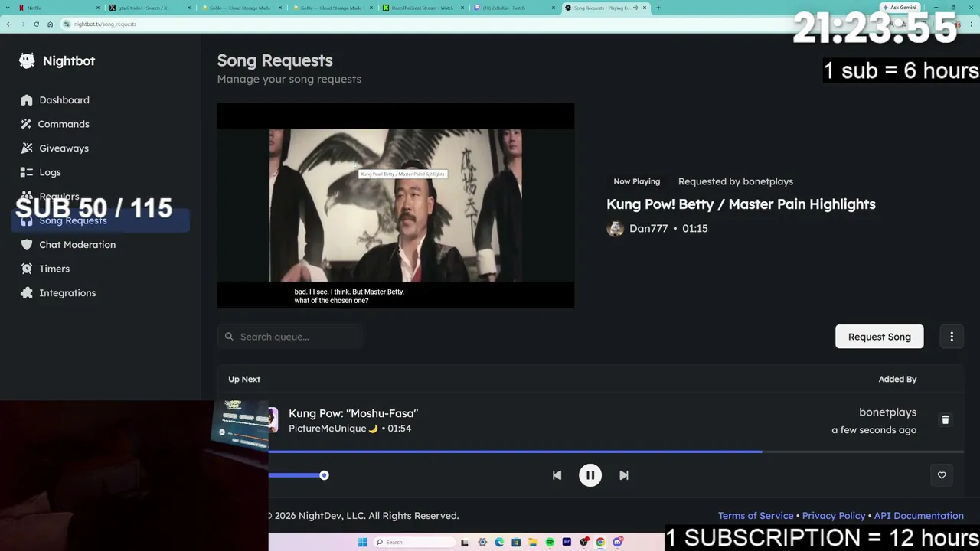980x551 pixels.
Task: Adjust the volume slider handle
Action: 324,475
